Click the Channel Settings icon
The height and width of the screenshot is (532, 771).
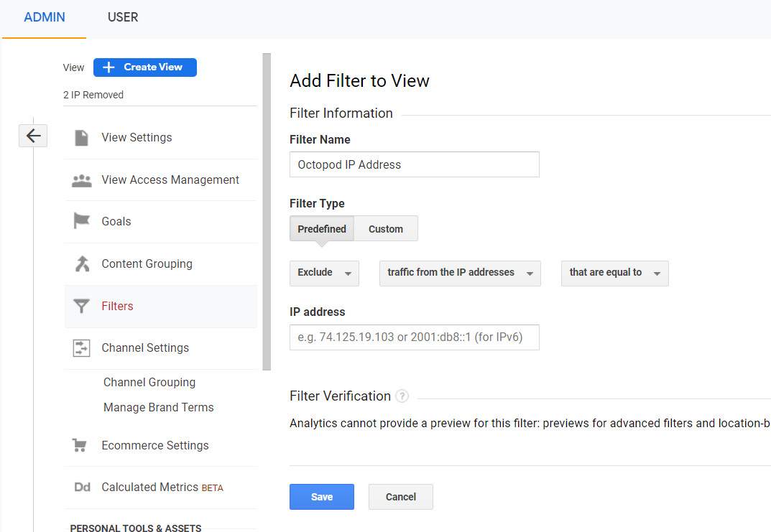(x=82, y=347)
